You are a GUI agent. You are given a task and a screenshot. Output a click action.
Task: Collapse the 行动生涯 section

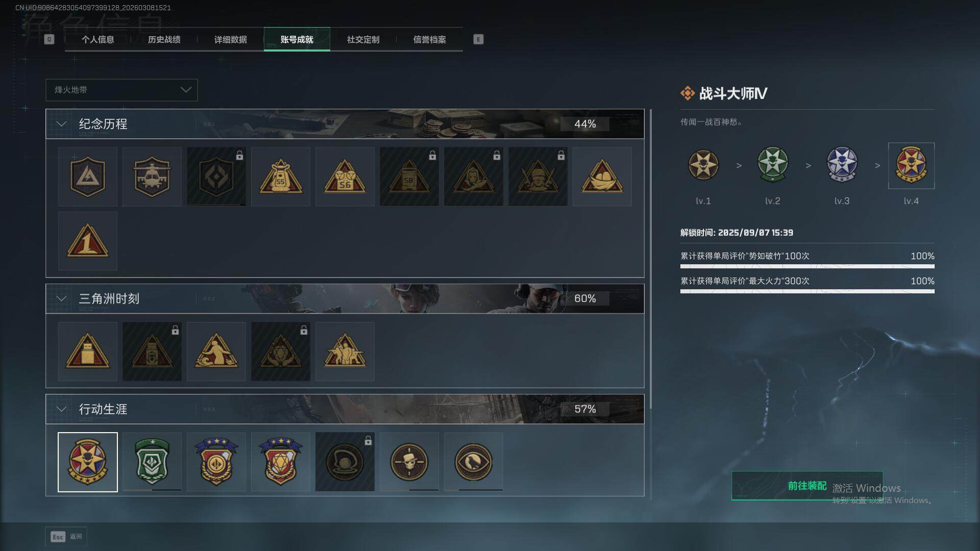(61, 409)
